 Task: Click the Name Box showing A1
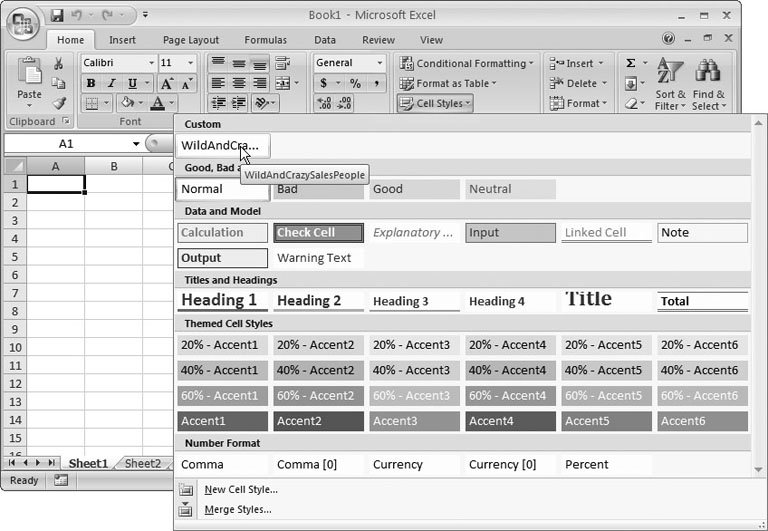click(66, 144)
